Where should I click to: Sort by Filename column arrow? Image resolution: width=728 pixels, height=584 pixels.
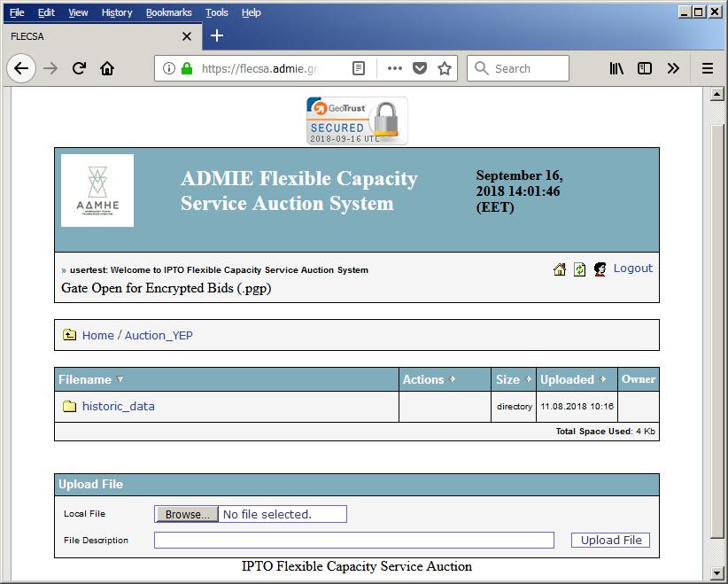[120, 379]
